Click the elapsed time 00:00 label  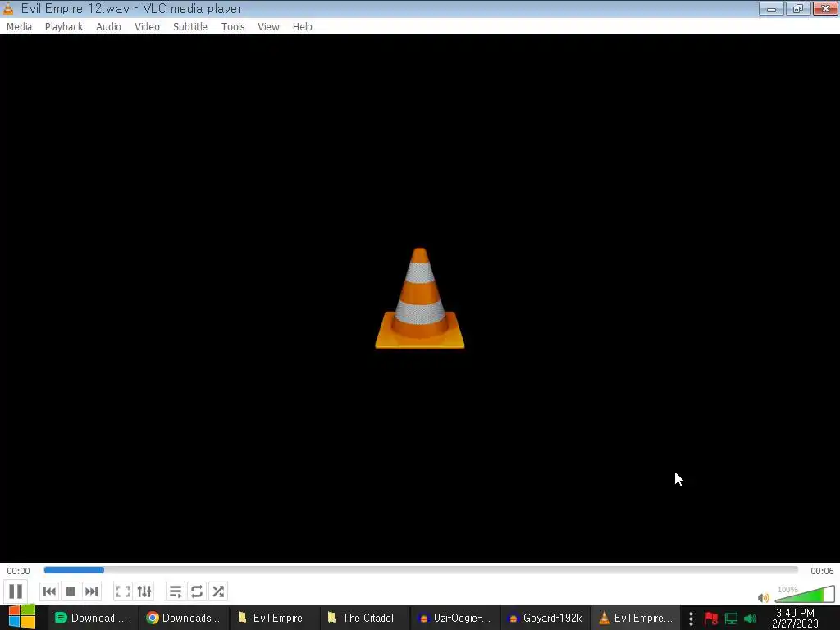pos(18,571)
